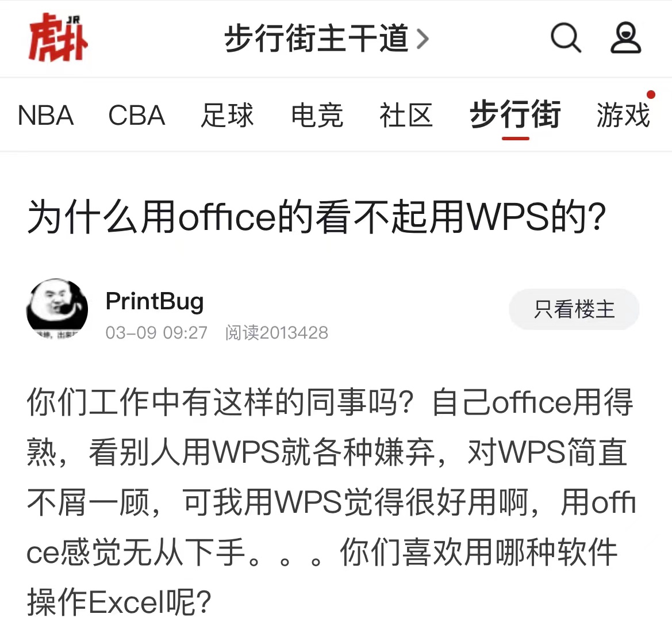
Task: Switch to the CBA tab
Action: (137, 116)
